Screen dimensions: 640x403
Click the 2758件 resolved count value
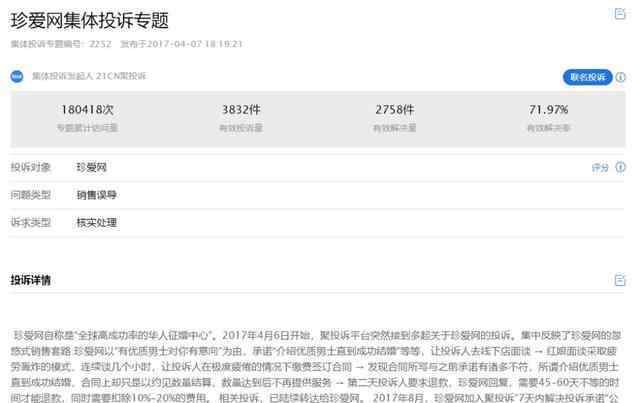[x=395, y=109]
